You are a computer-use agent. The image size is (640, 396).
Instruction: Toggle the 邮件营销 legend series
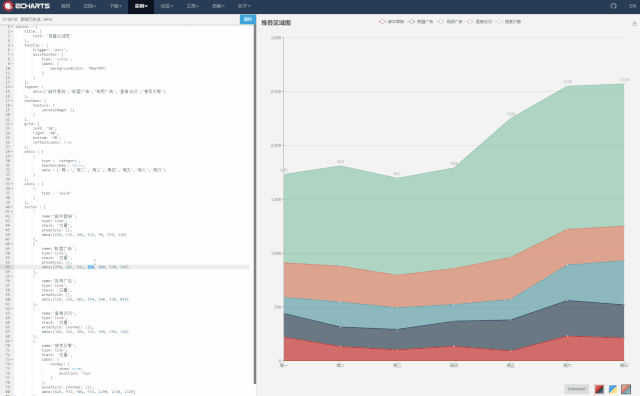tap(391, 22)
